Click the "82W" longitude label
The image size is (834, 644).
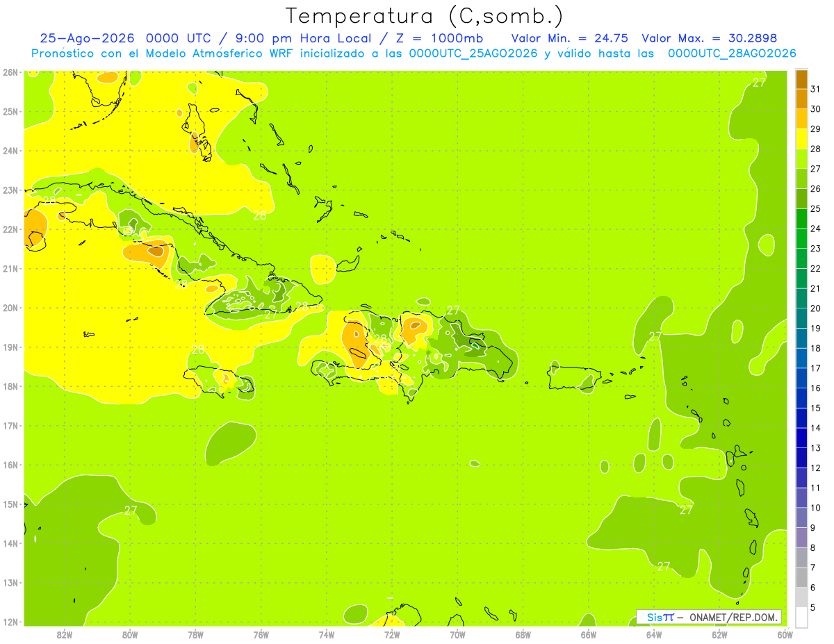65,634
